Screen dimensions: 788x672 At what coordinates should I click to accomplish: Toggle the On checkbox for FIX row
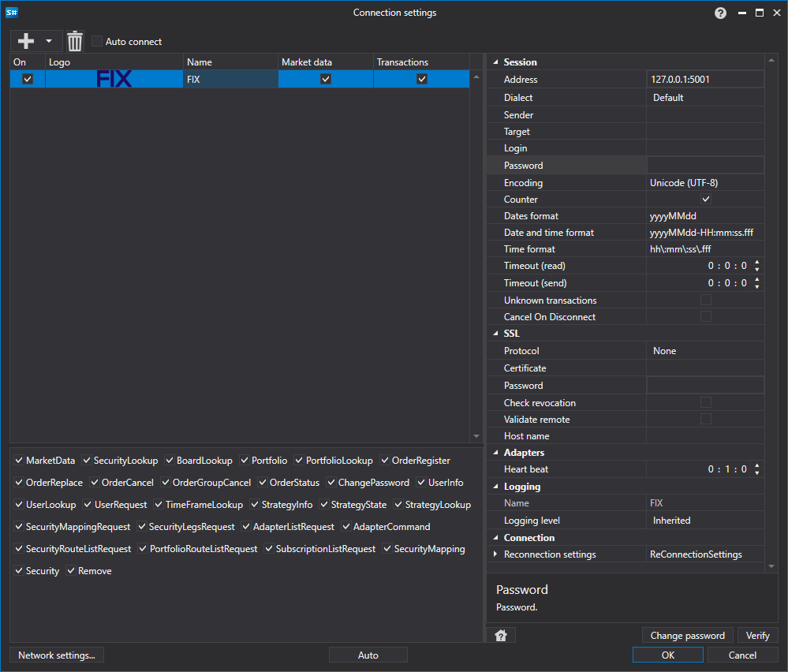point(28,79)
